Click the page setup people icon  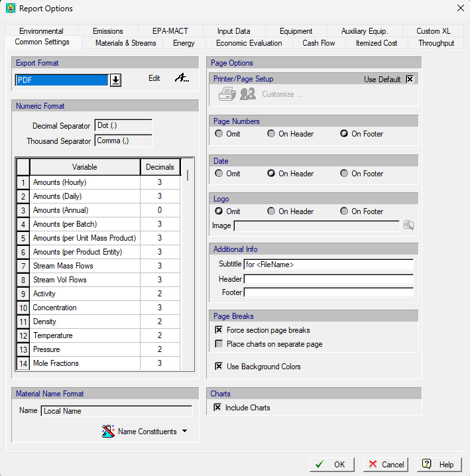248,93
